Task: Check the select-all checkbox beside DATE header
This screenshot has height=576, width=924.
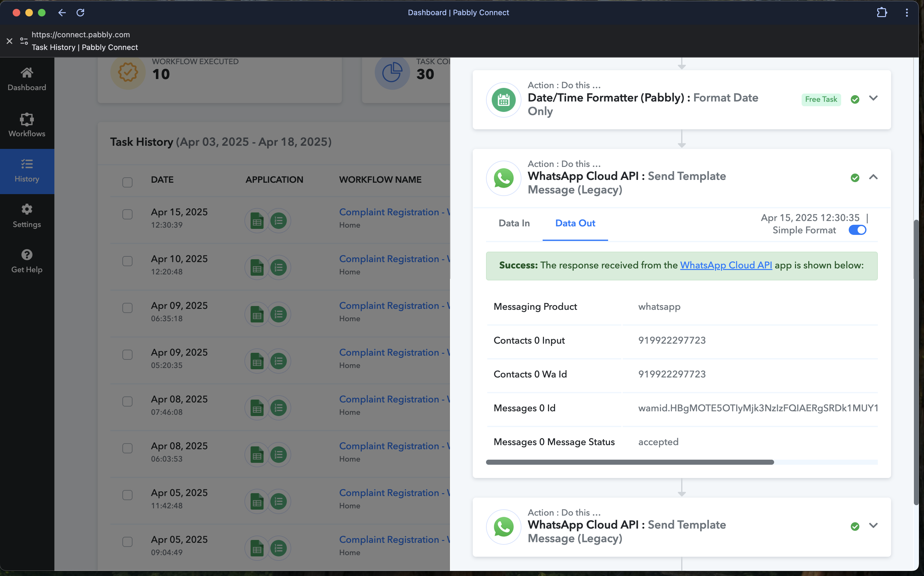Action: tap(127, 182)
